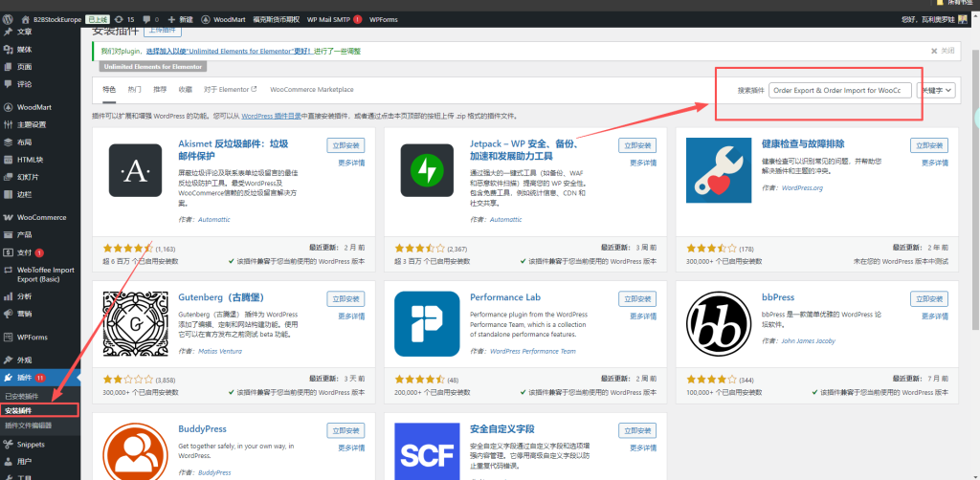Switch to the 特色 tab
The image size is (980, 480).
[109, 89]
